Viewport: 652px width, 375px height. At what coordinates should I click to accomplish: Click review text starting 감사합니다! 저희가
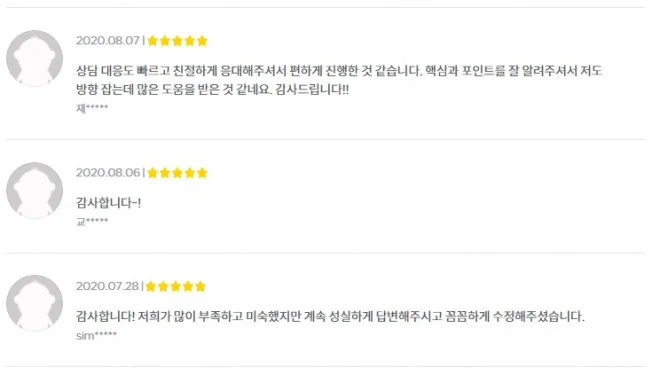tap(330, 316)
